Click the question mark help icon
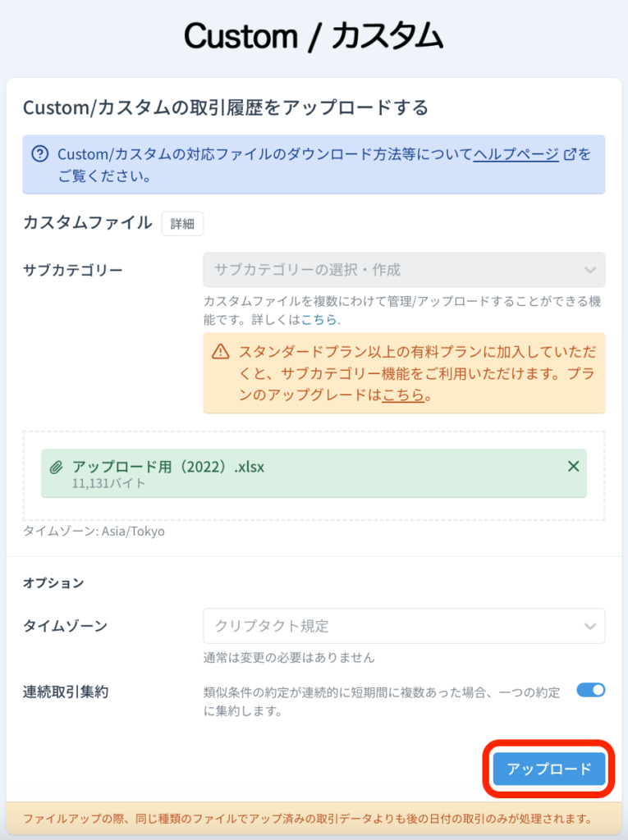Screen dimensions: 628x840 [x=39, y=154]
